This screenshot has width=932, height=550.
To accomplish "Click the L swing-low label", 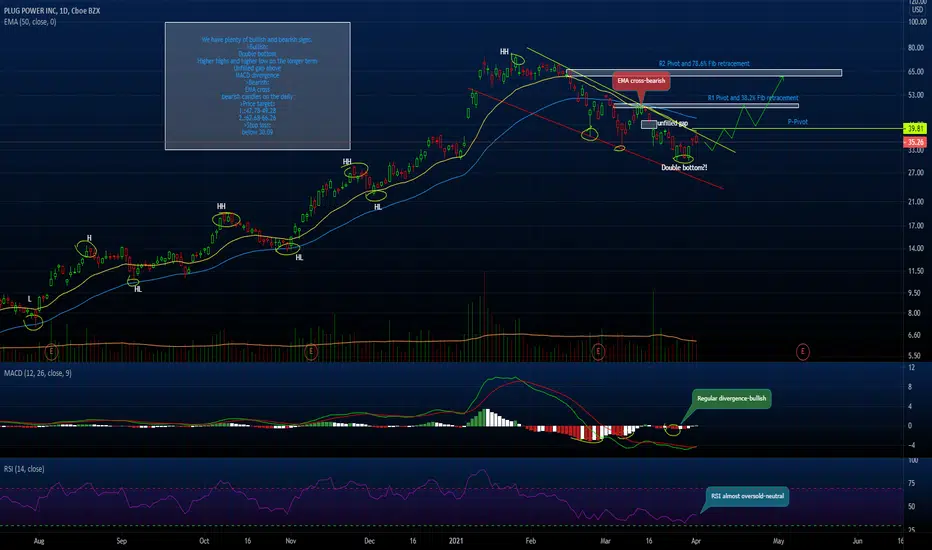I will tap(30, 299).
